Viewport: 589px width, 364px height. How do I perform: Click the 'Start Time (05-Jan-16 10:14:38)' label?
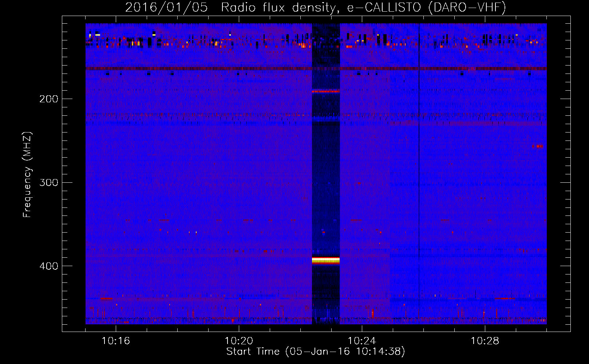coord(316,352)
